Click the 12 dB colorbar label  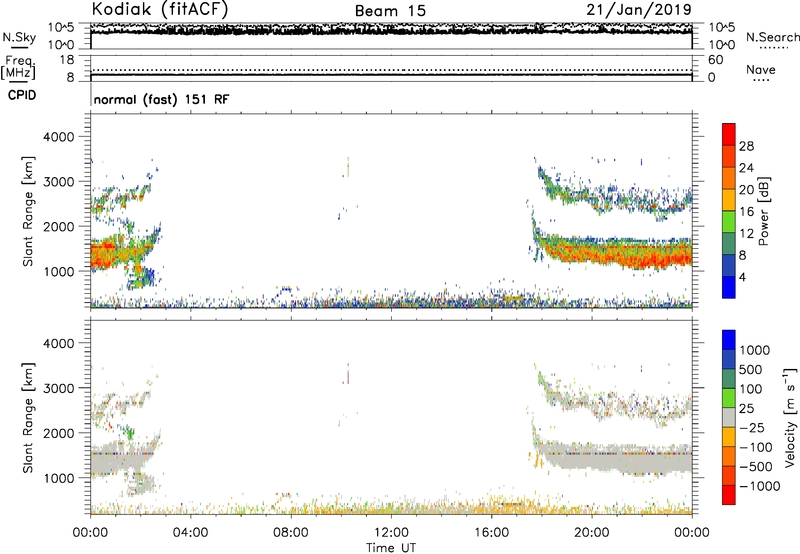[x=746, y=234]
